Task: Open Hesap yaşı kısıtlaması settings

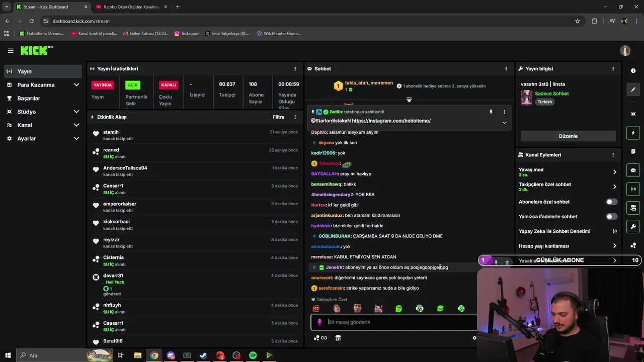Action: 568,246
